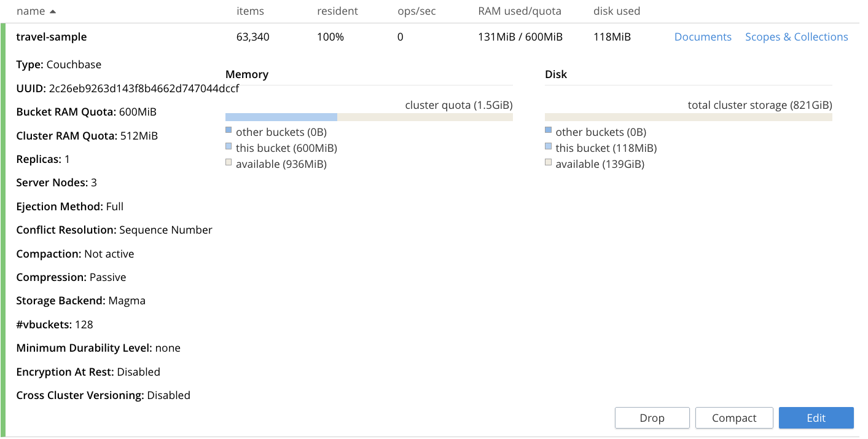Click the Memory legend square for other buckets
Screen dimensions: 868x439
229,130
